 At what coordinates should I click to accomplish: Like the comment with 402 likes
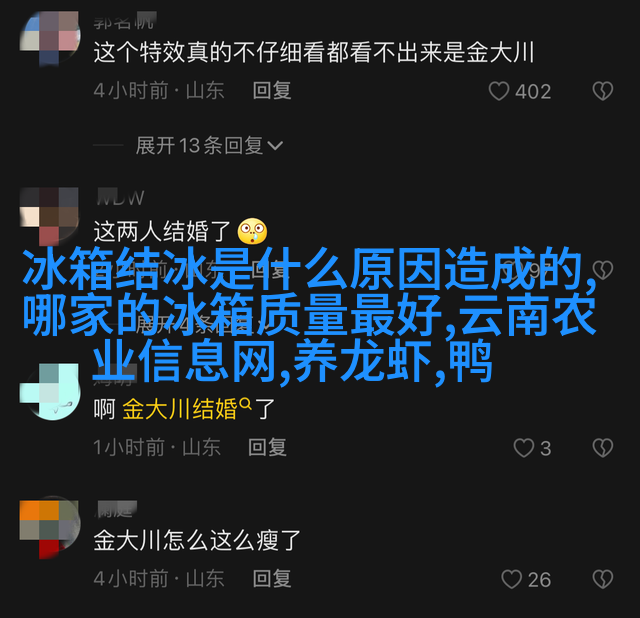point(499,91)
